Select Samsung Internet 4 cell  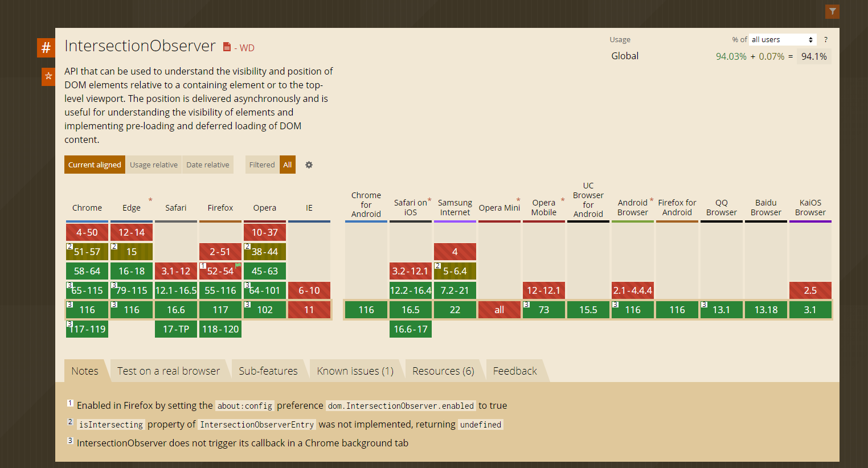pos(455,252)
